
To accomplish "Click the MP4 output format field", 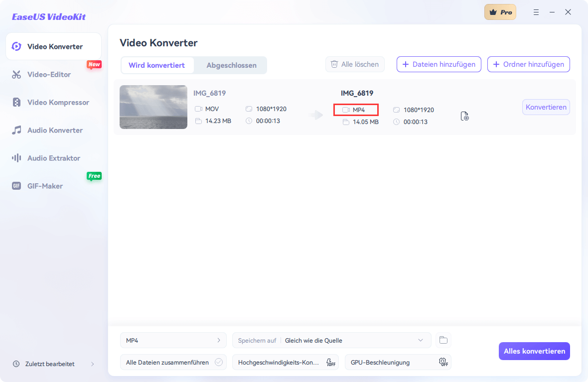I will (356, 110).
